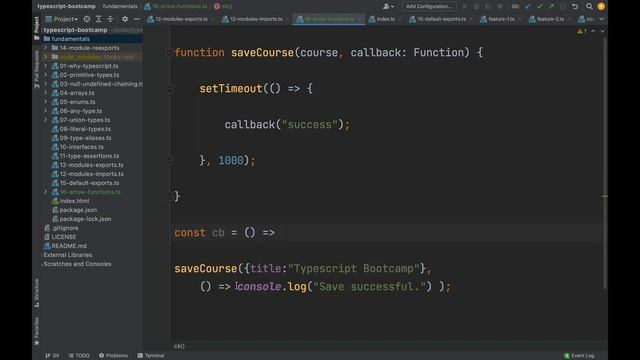640x360 pixels.
Task: Select LICENSE file in project tree
Action: (x=64, y=237)
